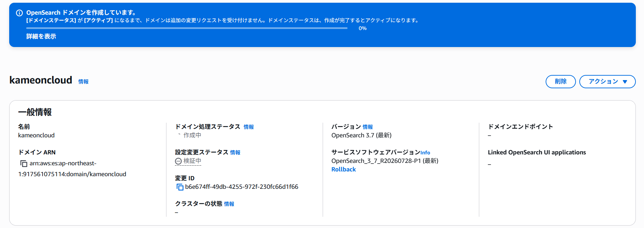Click the ドメイン ARN label

coord(37,152)
